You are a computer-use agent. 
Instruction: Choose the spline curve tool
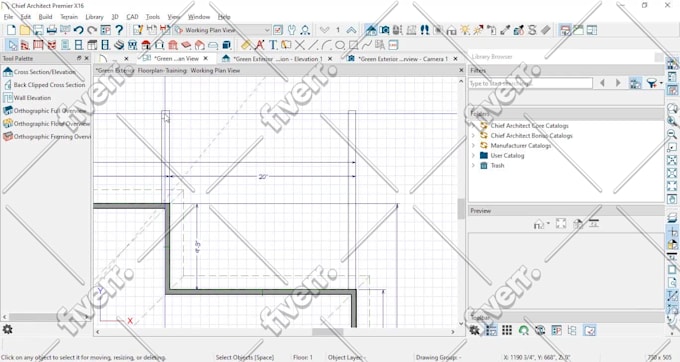tap(367, 45)
